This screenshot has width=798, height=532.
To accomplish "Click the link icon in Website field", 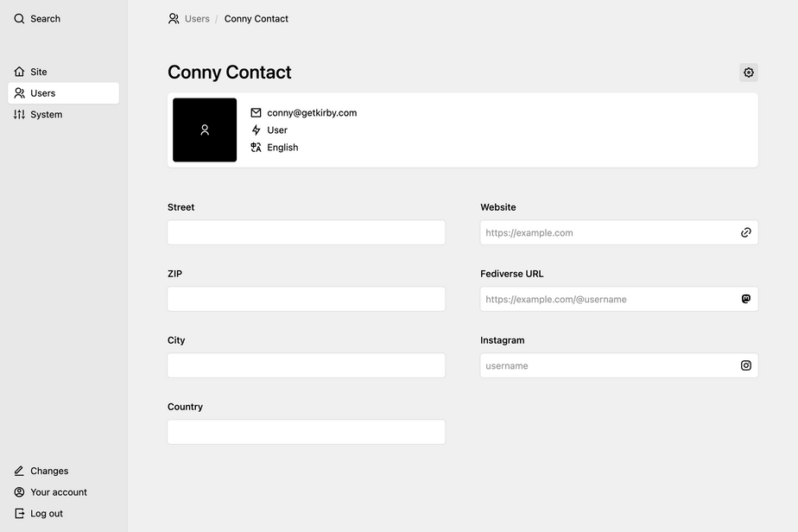I will (x=746, y=232).
